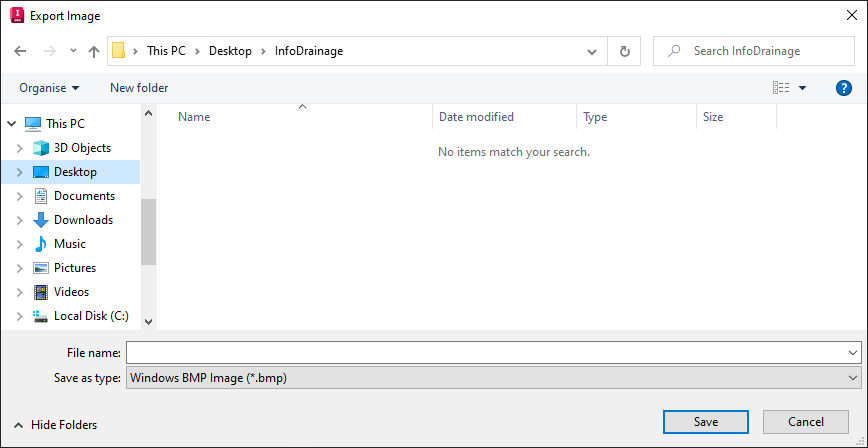Screen dimensions: 868x448
Task: Click the InfoDrainage app icon in title bar
Action: pos(17,16)
